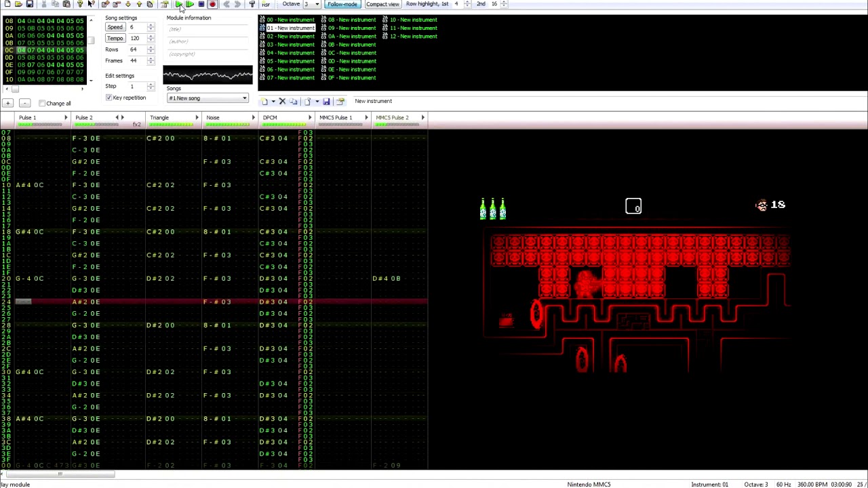Play song with green Play button
The image size is (868, 488).
tap(179, 4)
